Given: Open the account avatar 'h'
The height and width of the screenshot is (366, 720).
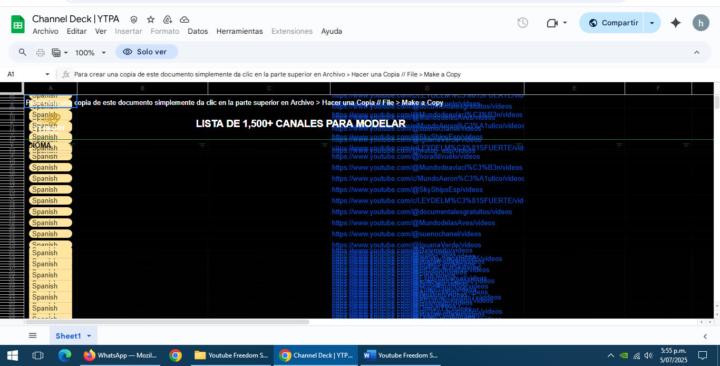Looking at the screenshot, I should point(701,23).
